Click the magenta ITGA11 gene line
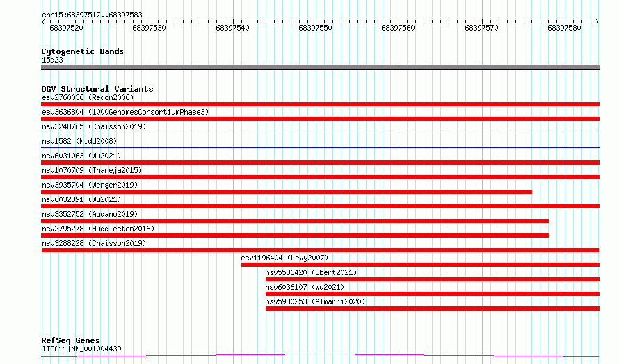The image size is (619, 364). click(320, 356)
